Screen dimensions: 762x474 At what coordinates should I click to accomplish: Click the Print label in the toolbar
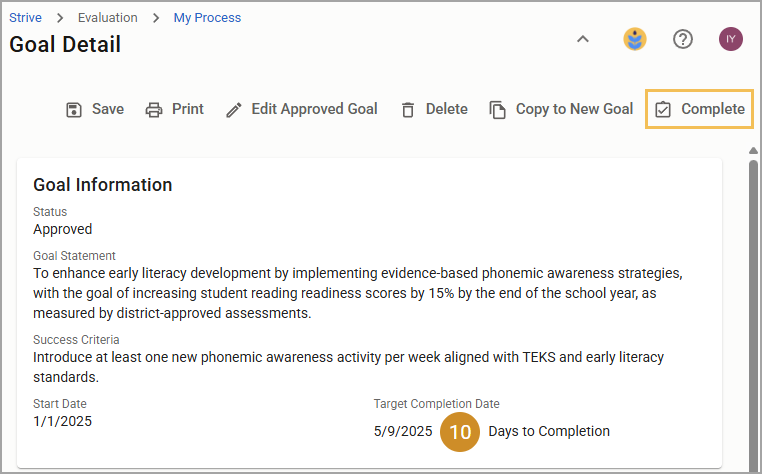(x=188, y=109)
